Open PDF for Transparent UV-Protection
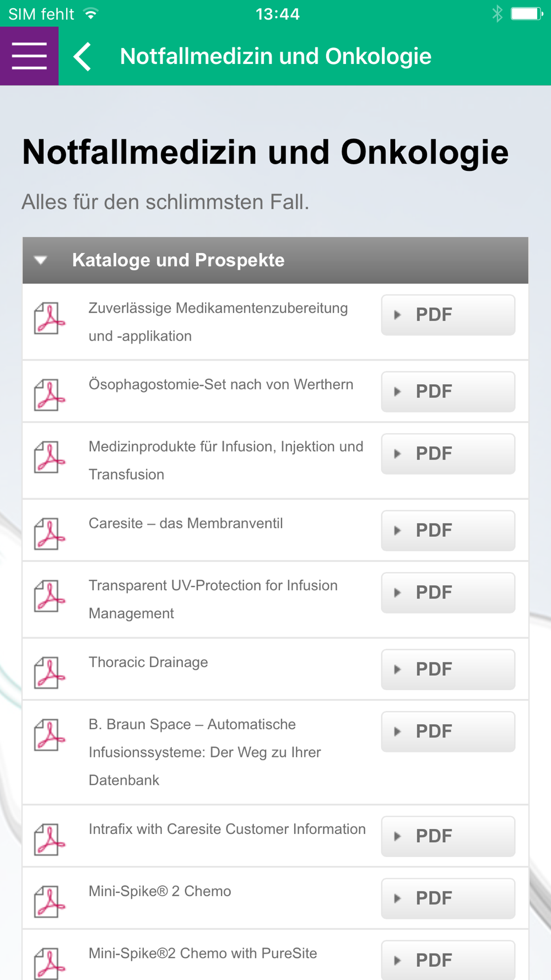This screenshot has width=551, height=980. pos(448,593)
